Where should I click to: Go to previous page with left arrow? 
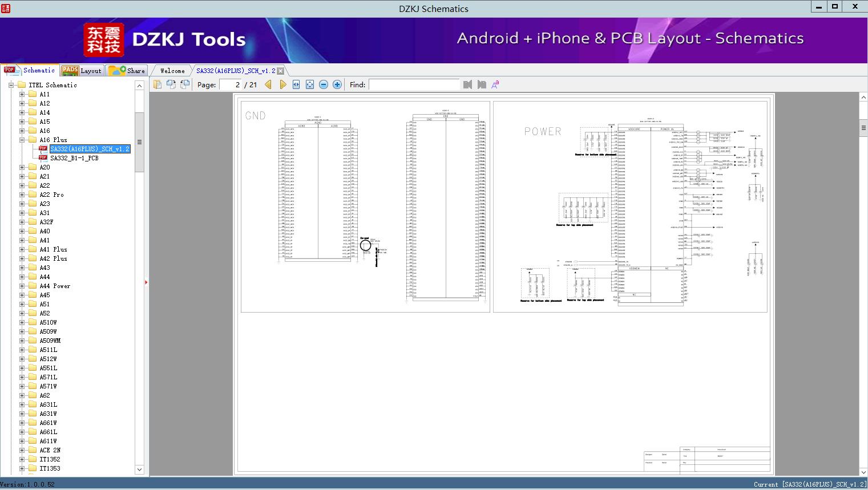tap(268, 84)
